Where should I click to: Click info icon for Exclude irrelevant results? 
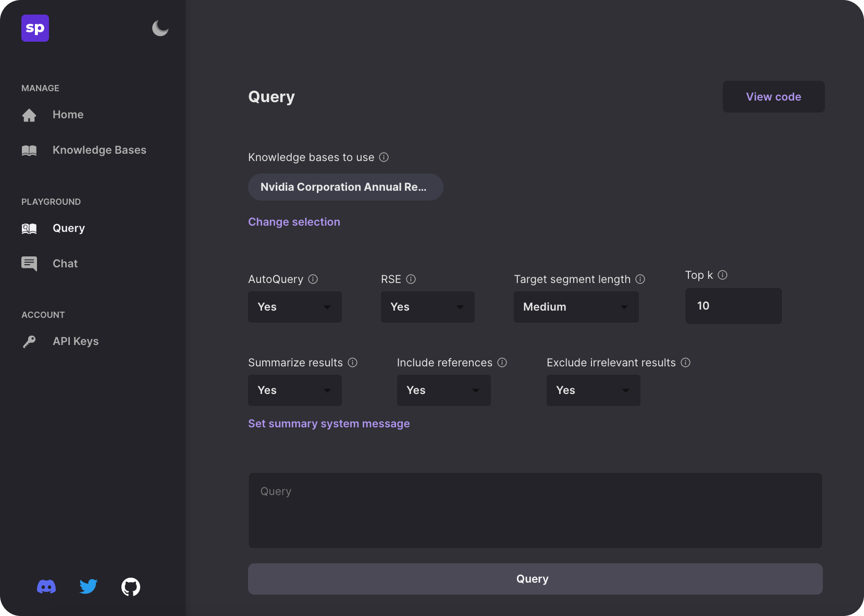(686, 363)
